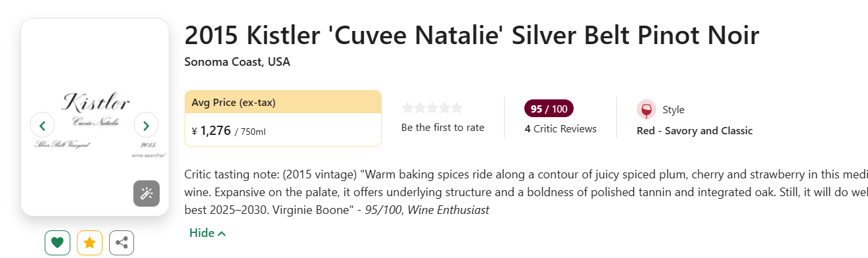Open the 4 Critic Reviews link
Viewport: 868px width, 258px height.
click(x=560, y=129)
